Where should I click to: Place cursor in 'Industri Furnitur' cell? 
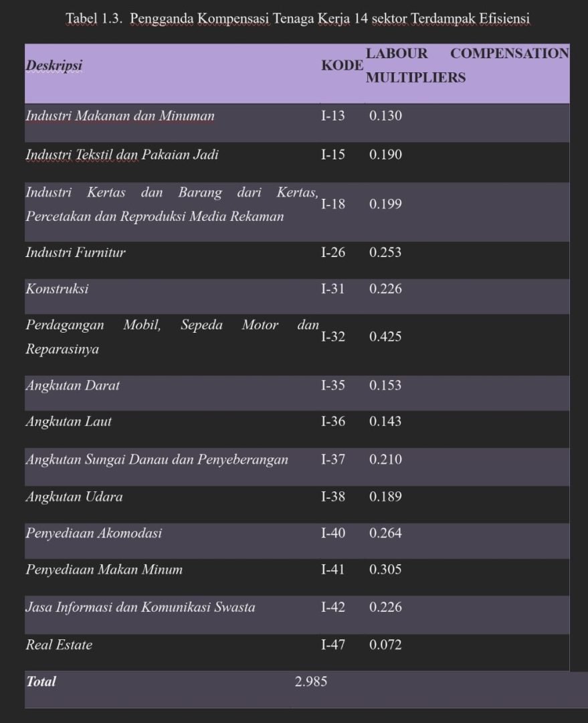(76, 252)
